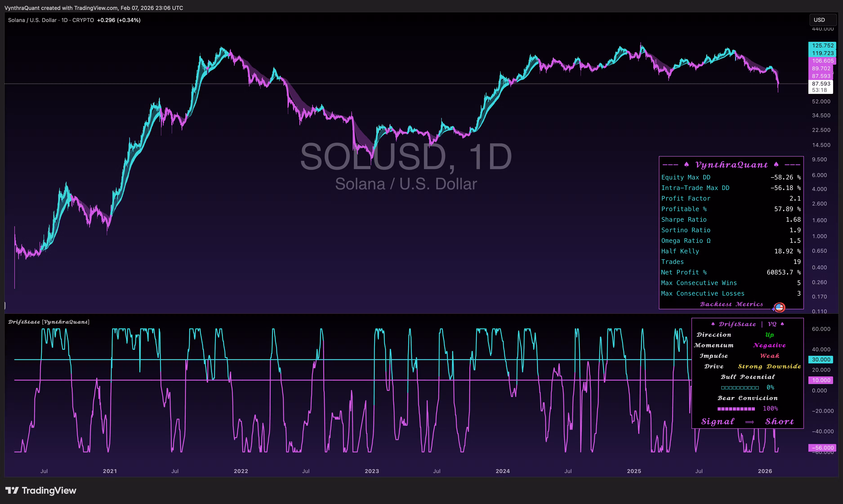Screen dimensions: 843x504
Task: Click the Backtest Metrics footer text
Action: [731, 304]
